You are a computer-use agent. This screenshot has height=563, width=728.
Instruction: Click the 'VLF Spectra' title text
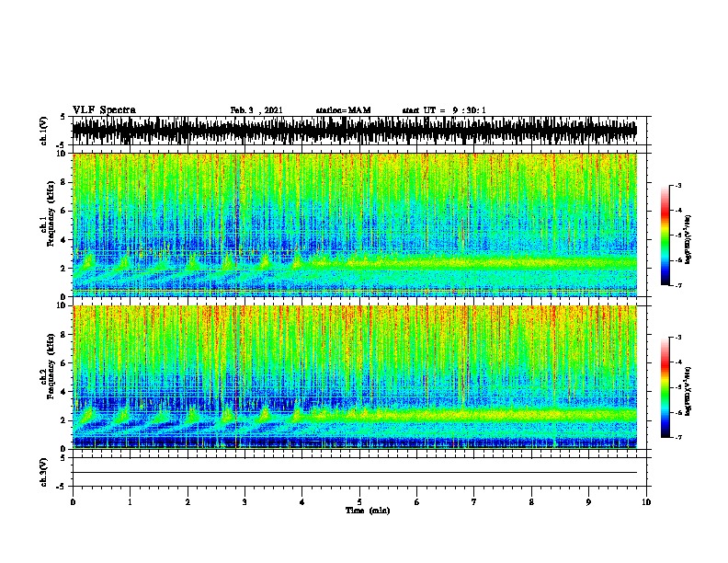point(104,110)
